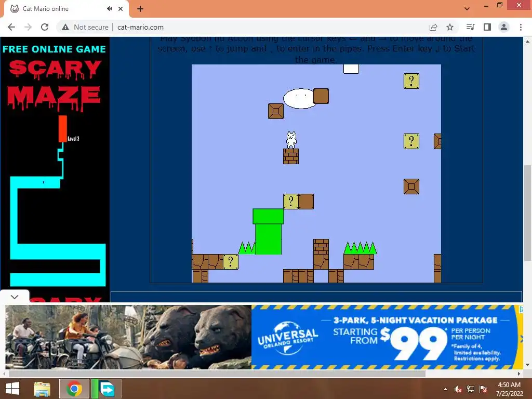Open File Explorer from the taskbar
The width and height of the screenshot is (532, 399).
coord(42,389)
